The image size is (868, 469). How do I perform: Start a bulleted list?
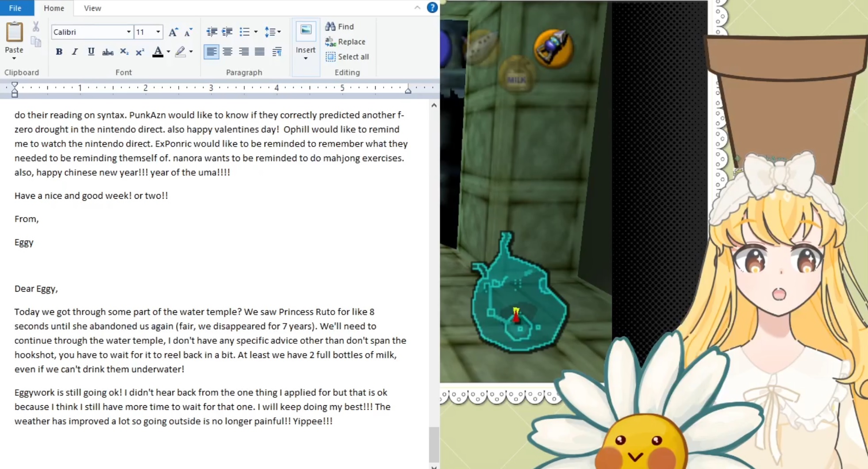point(244,32)
